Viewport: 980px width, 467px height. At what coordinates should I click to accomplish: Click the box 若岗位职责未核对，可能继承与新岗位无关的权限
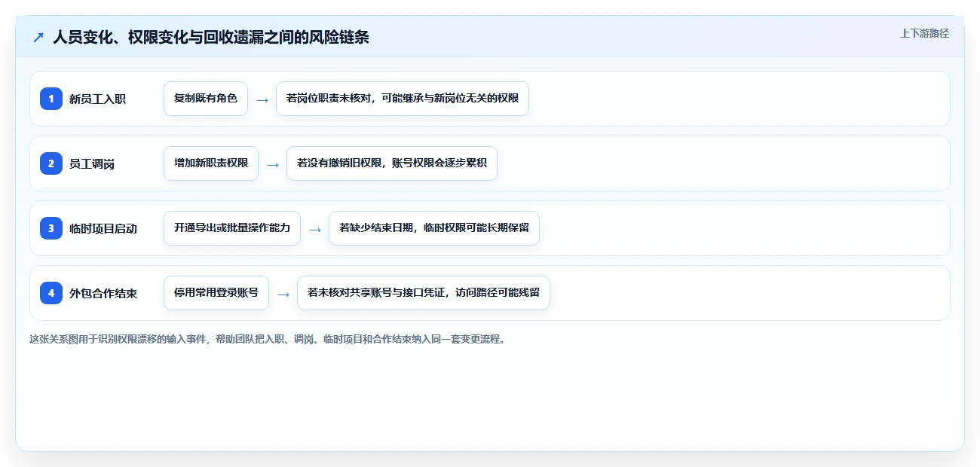tap(403, 99)
